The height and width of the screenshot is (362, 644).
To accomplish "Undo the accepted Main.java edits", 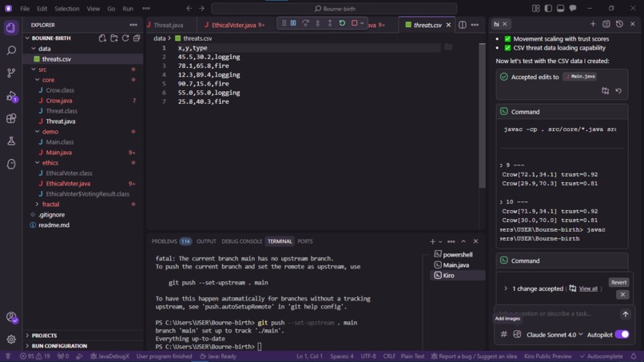I will [x=618, y=90].
